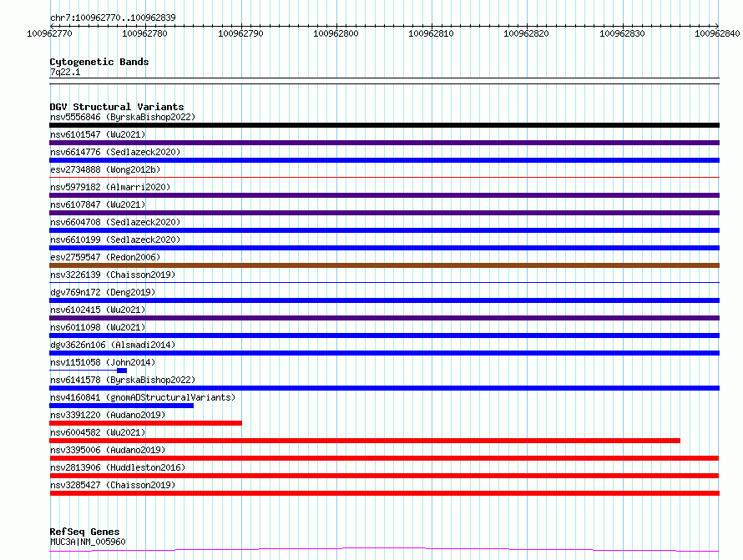Click the blue bar under nsv6141578
The image size is (743, 560).
point(384,388)
